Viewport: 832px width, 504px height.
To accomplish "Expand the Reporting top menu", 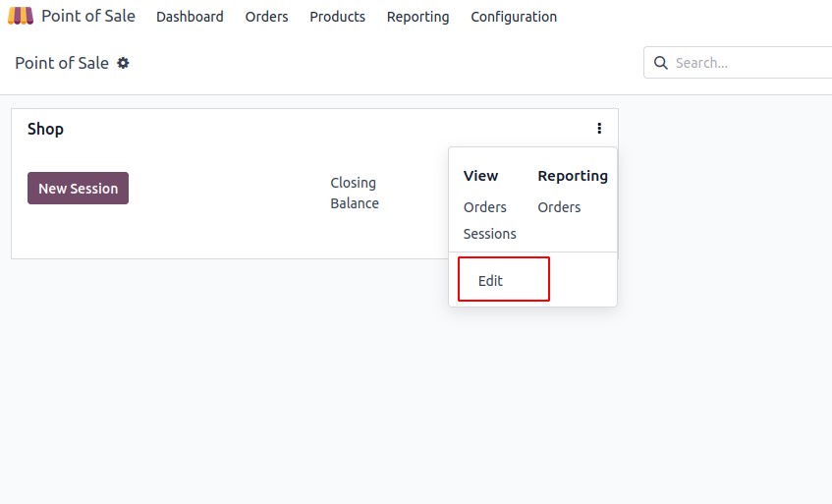I will [417, 17].
